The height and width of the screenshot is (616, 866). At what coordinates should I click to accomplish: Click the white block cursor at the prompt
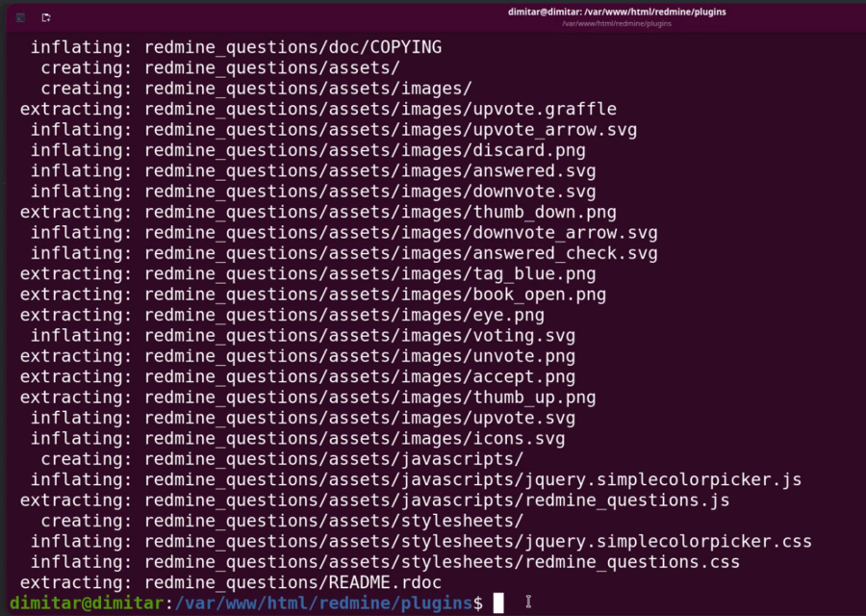pos(498,603)
